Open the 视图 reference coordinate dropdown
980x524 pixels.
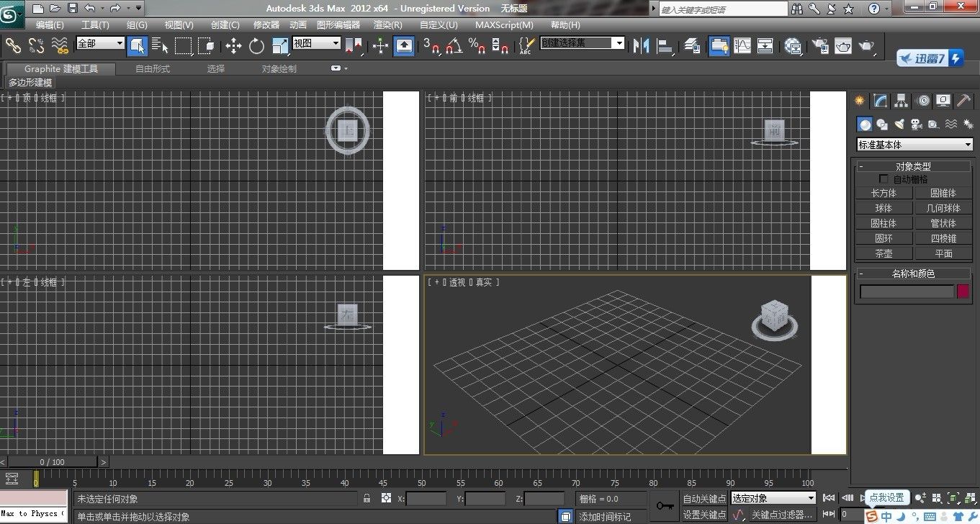point(316,43)
